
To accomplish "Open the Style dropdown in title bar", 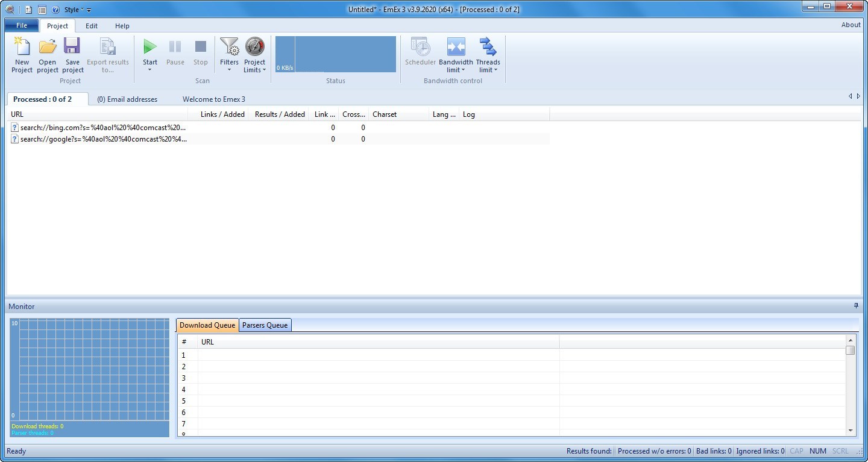I will 74,10.
